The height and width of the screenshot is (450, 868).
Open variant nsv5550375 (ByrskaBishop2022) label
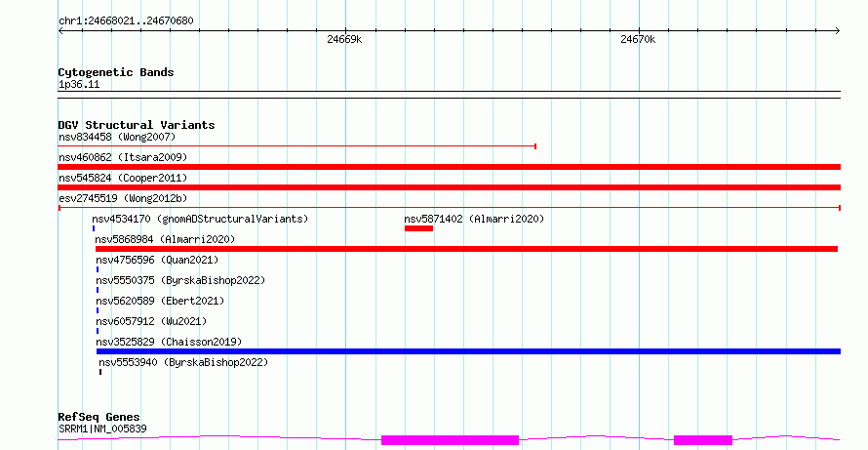point(180,280)
